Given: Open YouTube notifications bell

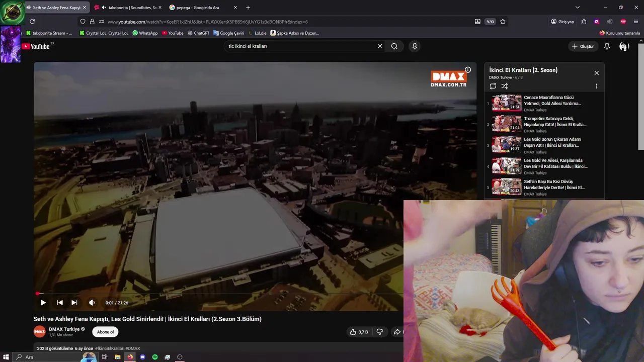Looking at the screenshot, I should click(607, 46).
